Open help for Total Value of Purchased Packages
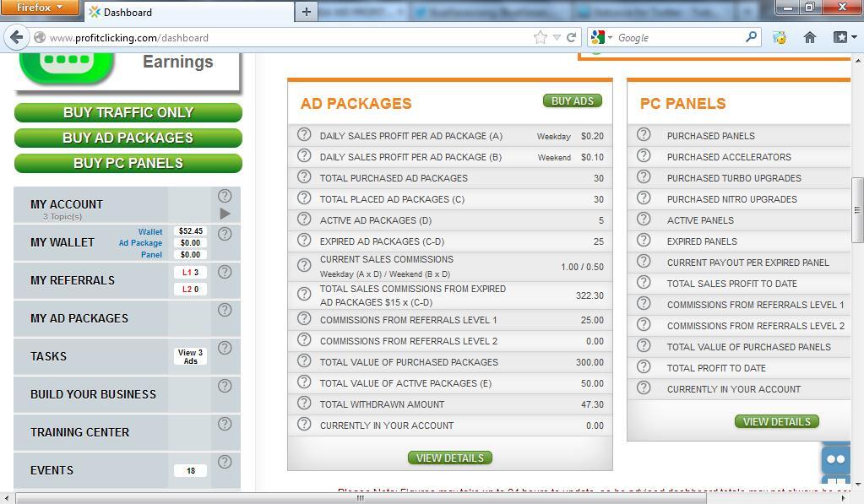The height and width of the screenshot is (504, 864). click(304, 360)
